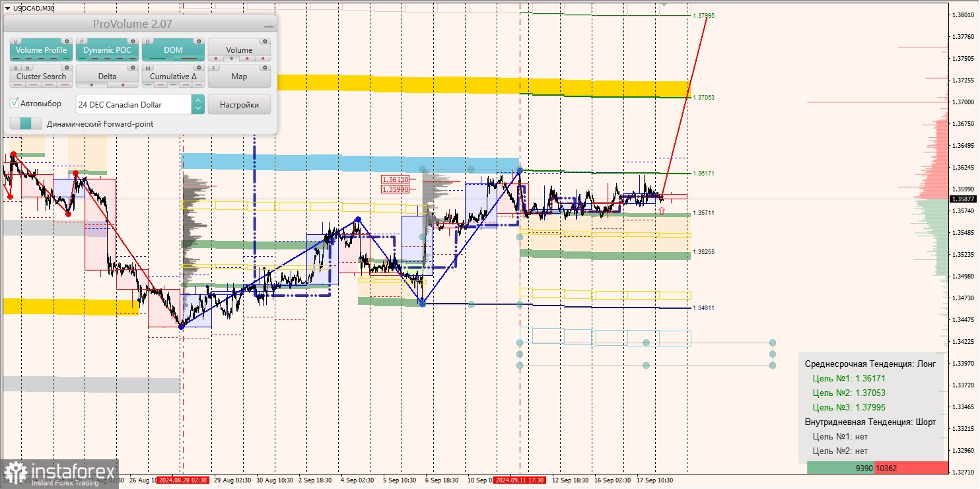This screenshot has width=980, height=489.
Task: Click the F hotkey badge on Map
Action: point(214,67)
